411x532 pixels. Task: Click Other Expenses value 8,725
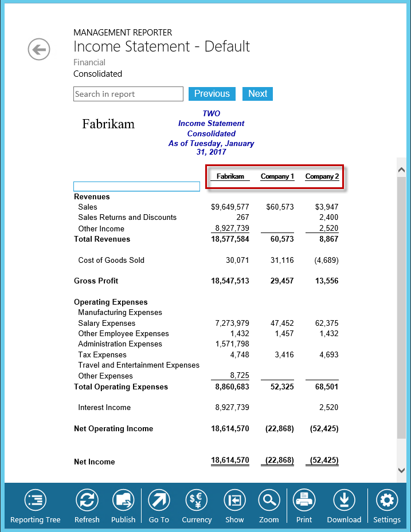pos(240,375)
